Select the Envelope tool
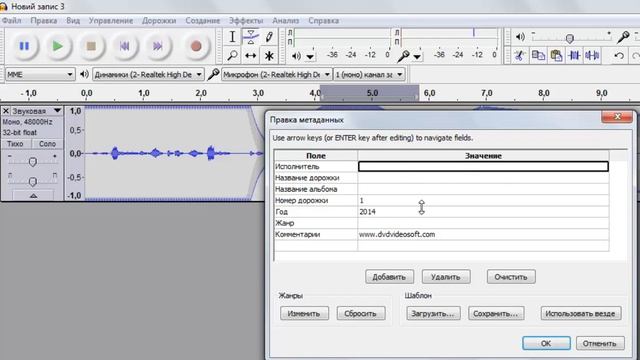This screenshot has height=360, width=640. click(x=251, y=37)
